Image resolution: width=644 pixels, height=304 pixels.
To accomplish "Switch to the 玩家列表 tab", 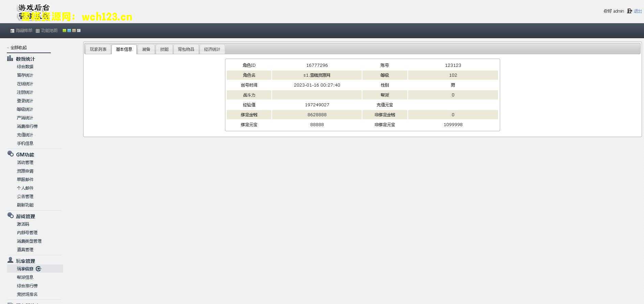I will (98, 49).
